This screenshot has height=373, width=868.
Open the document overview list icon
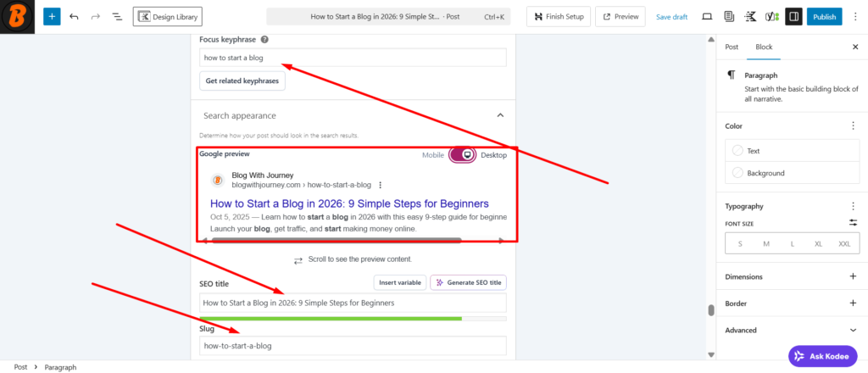117,17
